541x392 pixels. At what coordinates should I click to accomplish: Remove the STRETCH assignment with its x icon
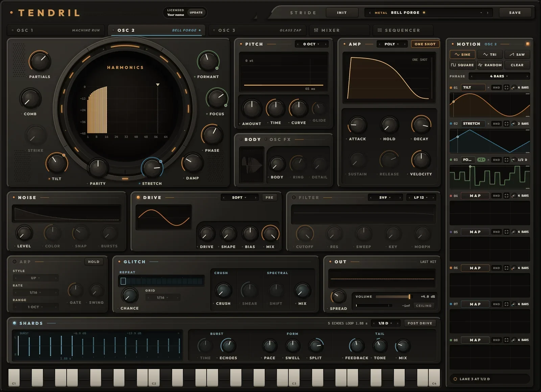pos(488,124)
